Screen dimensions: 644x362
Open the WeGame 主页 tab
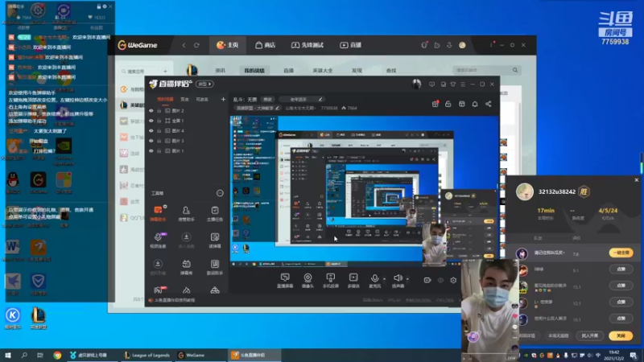[x=228, y=45]
